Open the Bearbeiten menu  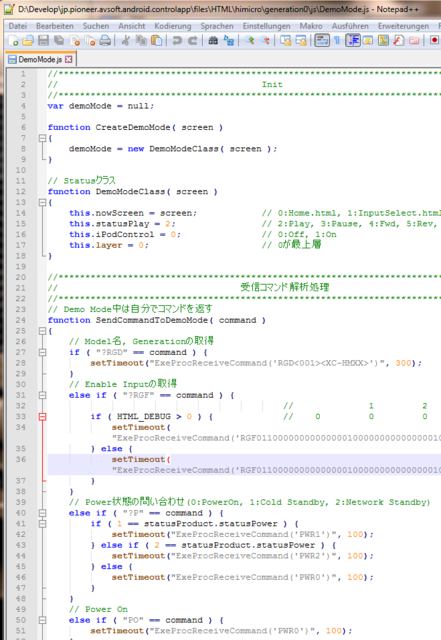coord(55,26)
